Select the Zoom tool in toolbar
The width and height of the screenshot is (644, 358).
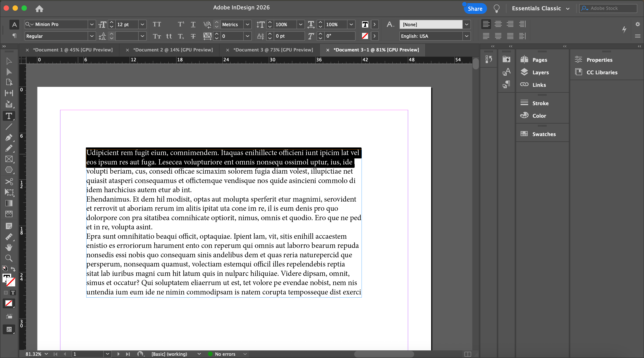pos(9,258)
